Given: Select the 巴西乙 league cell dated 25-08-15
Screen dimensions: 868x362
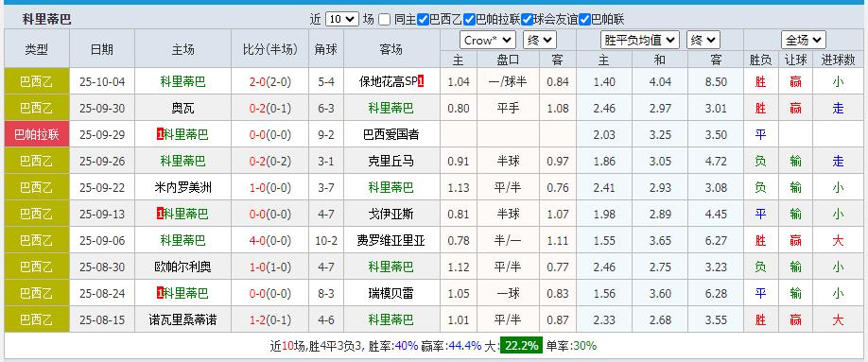Looking at the screenshot, I should coord(37,319).
